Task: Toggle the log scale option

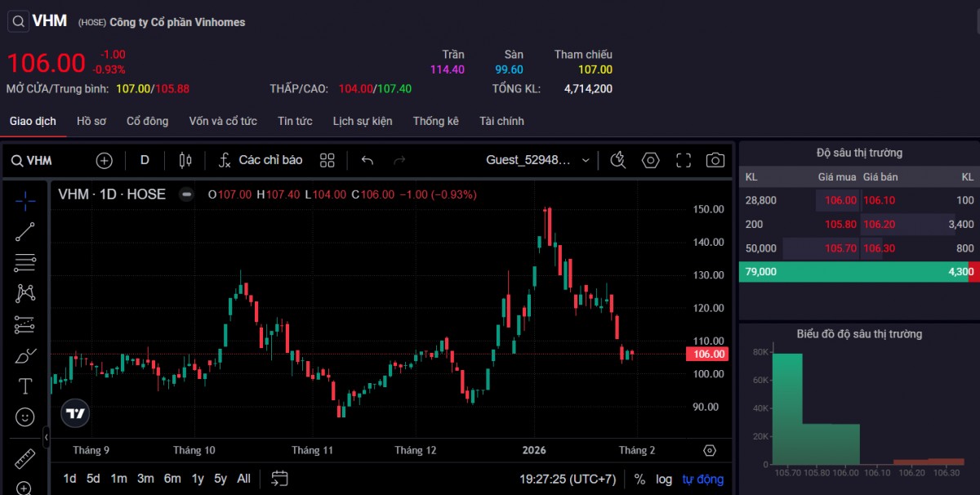Action: 664,479
